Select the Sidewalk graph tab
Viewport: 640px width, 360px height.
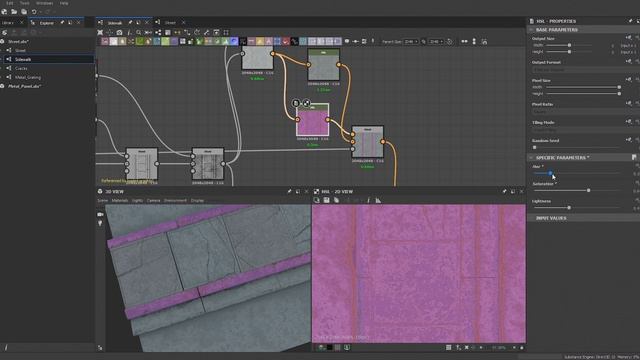pos(115,23)
